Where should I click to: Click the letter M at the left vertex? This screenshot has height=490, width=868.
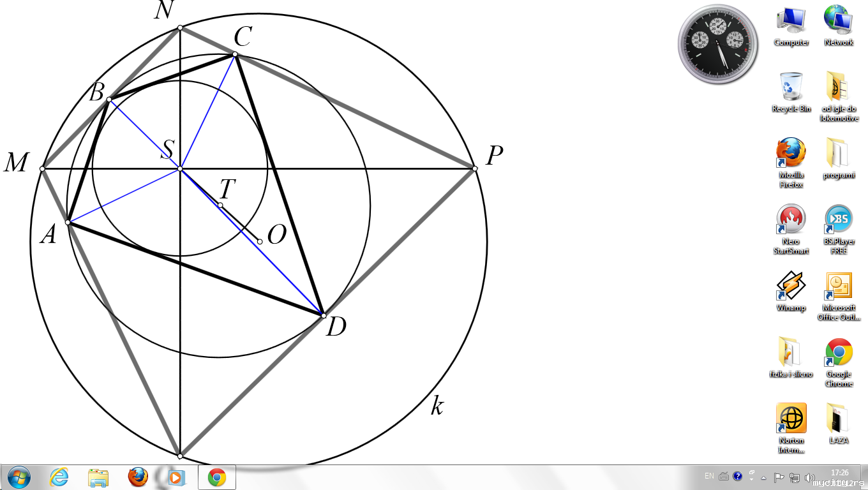(x=17, y=163)
